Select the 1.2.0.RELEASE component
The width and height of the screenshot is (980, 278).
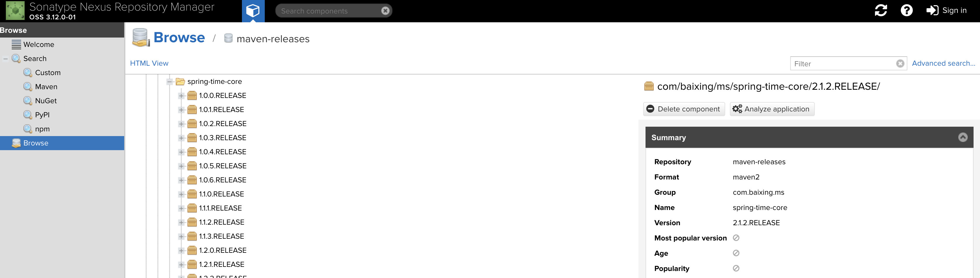tap(223, 250)
